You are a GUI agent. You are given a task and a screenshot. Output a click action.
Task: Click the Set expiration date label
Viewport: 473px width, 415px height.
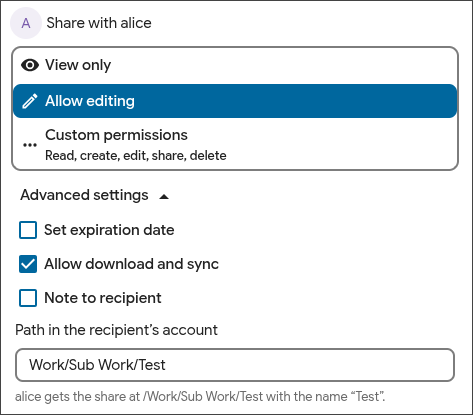(x=109, y=230)
